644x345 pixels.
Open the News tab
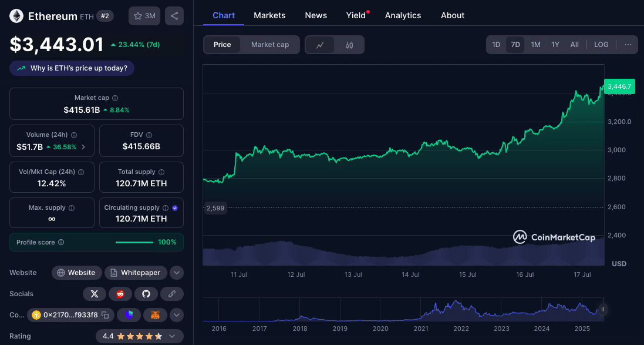pos(316,15)
